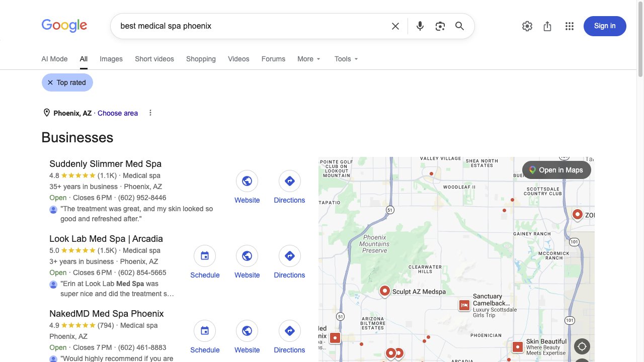The width and height of the screenshot is (644, 362).
Task: Get Directions to NakedMD Med Spa Phoenix
Action: [289, 337]
